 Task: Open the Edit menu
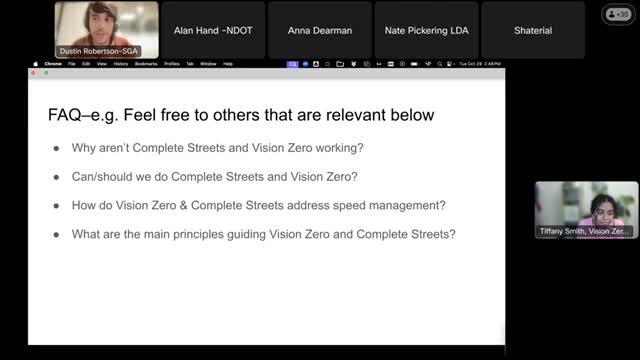pos(86,64)
